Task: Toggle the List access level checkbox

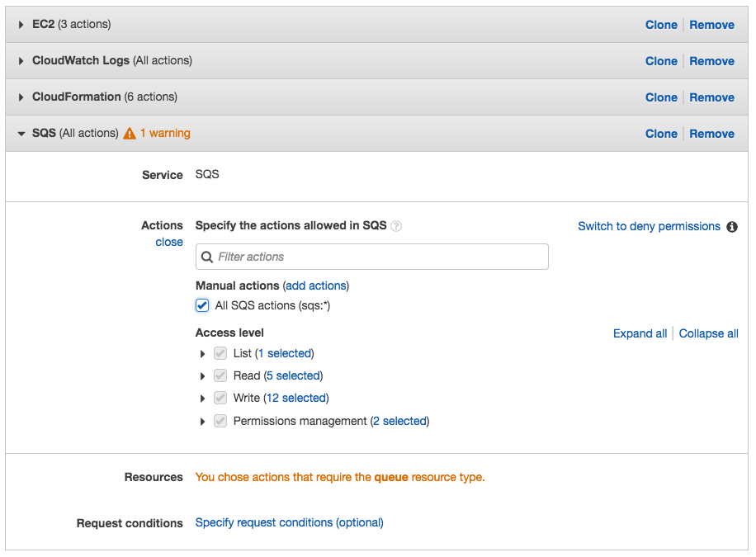Action: point(220,353)
